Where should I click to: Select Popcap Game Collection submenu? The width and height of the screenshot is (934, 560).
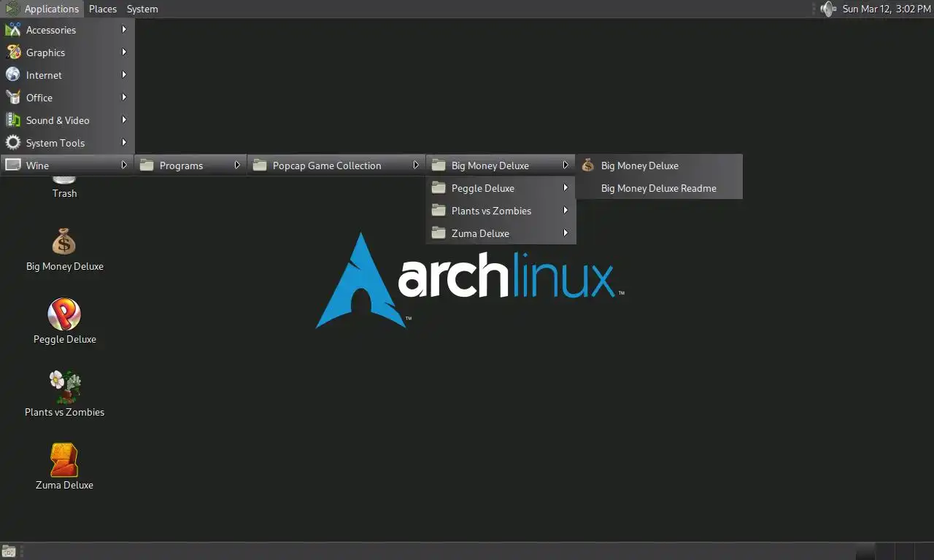pos(336,166)
